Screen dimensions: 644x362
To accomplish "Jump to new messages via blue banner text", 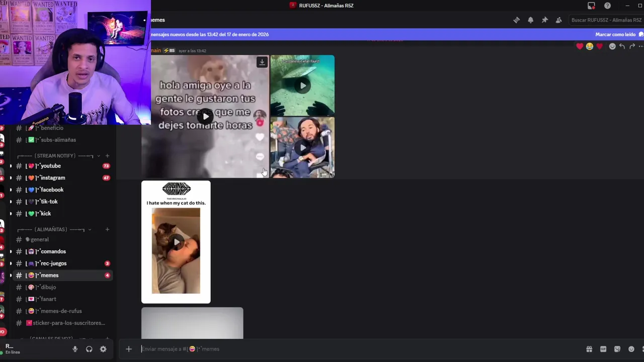I will 210,35.
